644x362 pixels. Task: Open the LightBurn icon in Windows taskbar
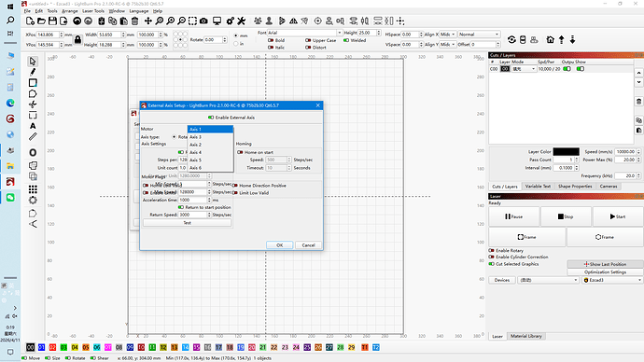coord(10,182)
